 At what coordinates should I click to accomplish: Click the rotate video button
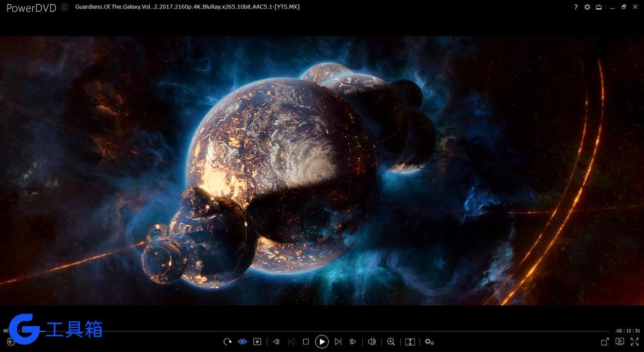[228, 342]
